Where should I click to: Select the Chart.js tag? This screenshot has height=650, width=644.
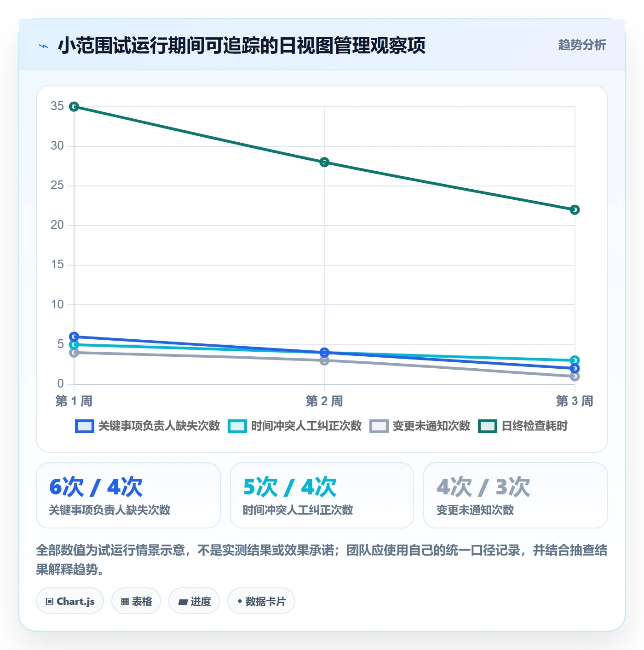pyautogui.click(x=70, y=601)
